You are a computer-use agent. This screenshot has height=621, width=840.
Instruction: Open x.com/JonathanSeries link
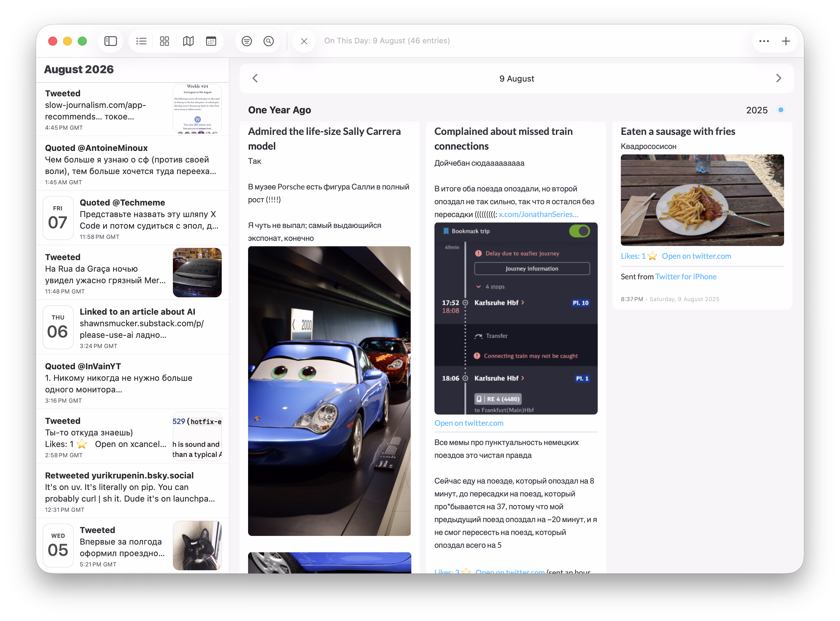click(538, 214)
